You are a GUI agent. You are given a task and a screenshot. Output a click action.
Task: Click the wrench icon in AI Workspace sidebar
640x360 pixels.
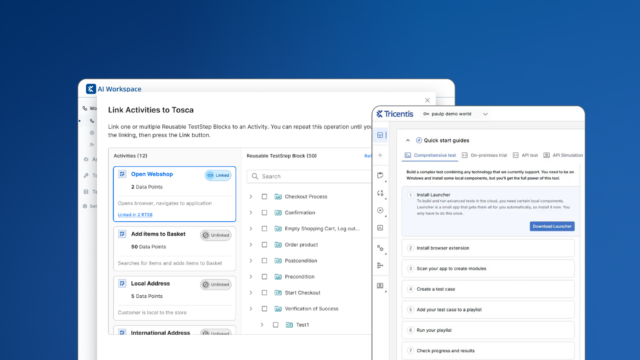point(86,176)
